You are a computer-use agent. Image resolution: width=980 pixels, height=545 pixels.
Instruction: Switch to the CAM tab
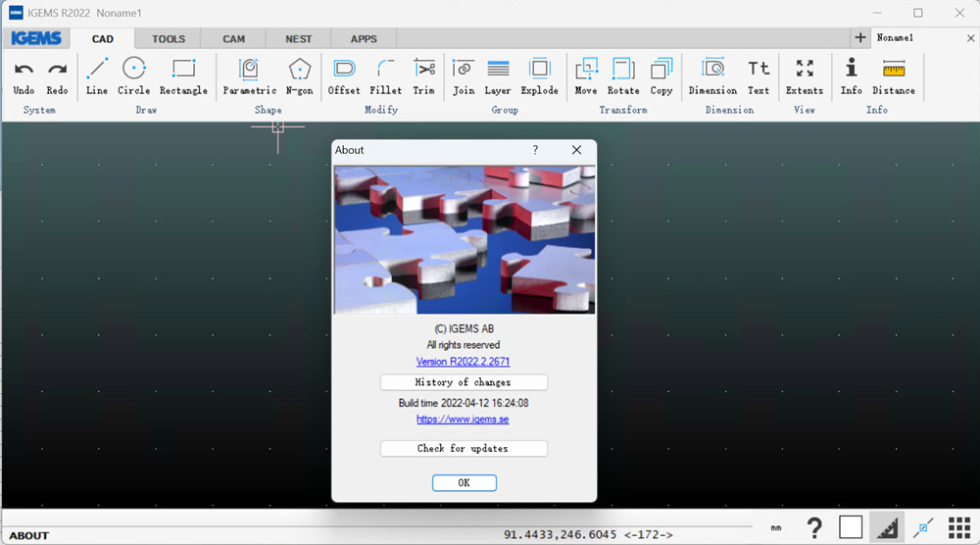click(234, 39)
